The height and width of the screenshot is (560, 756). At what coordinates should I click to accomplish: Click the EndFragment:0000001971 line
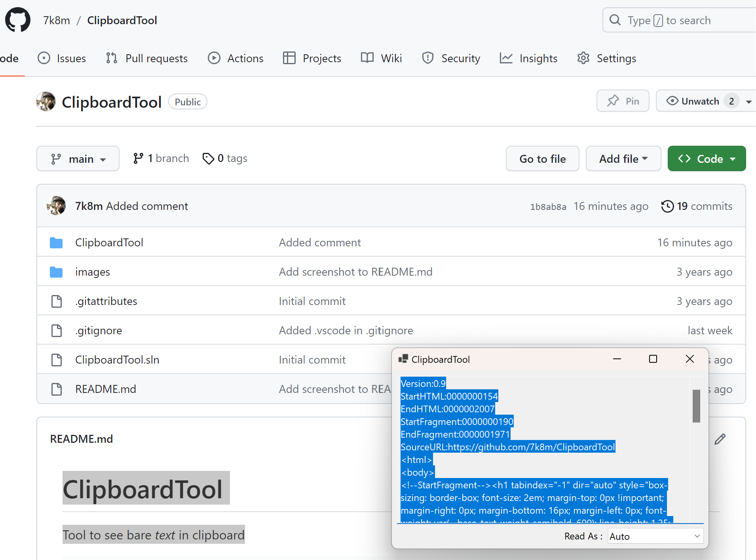[x=455, y=434]
